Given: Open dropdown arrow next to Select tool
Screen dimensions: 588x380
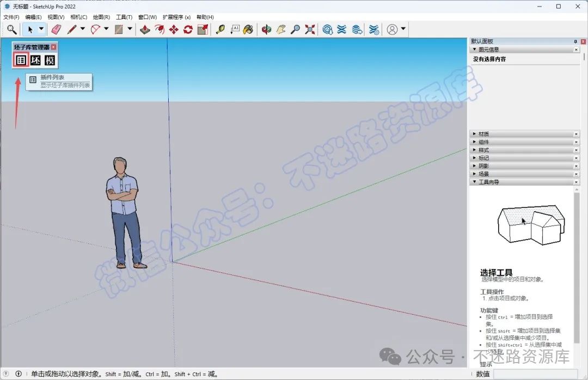Looking at the screenshot, I should [41, 28].
